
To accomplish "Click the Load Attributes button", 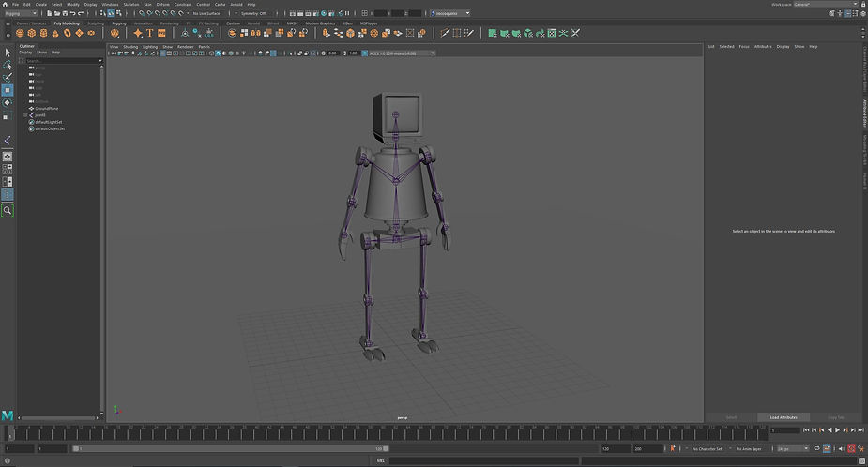I will coord(784,417).
